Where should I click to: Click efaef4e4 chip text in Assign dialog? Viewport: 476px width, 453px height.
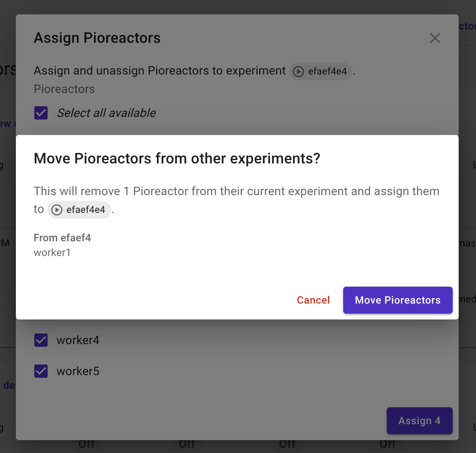pyautogui.click(x=327, y=72)
